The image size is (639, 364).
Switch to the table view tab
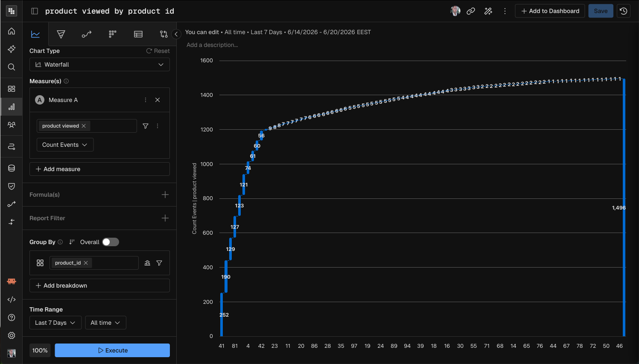(138, 34)
